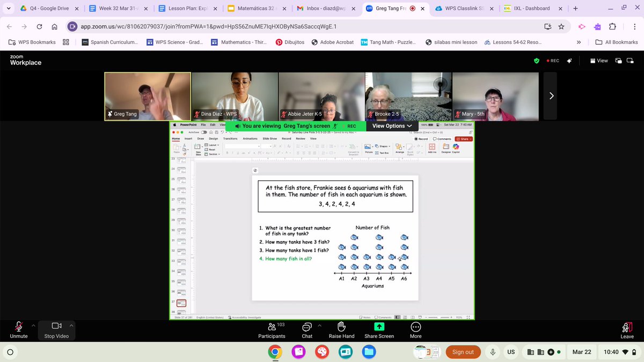Open the bookmarks apps grid icon

[66, 42]
